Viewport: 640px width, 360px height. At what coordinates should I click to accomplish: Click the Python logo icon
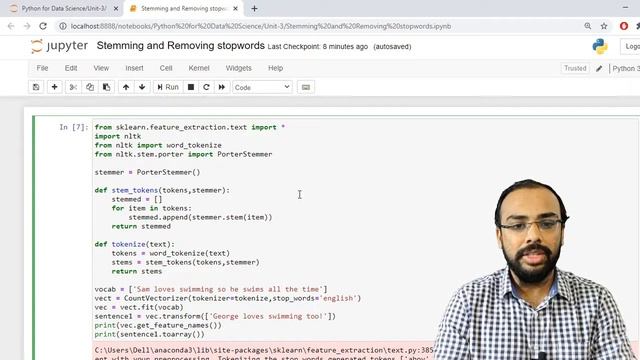(x=600, y=47)
